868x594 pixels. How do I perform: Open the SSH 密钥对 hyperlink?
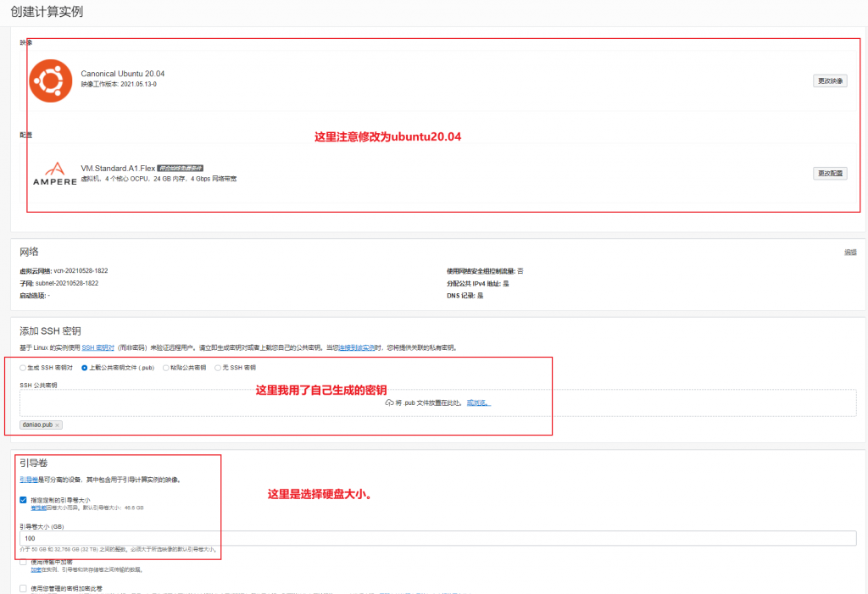pyautogui.click(x=98, y=347)
